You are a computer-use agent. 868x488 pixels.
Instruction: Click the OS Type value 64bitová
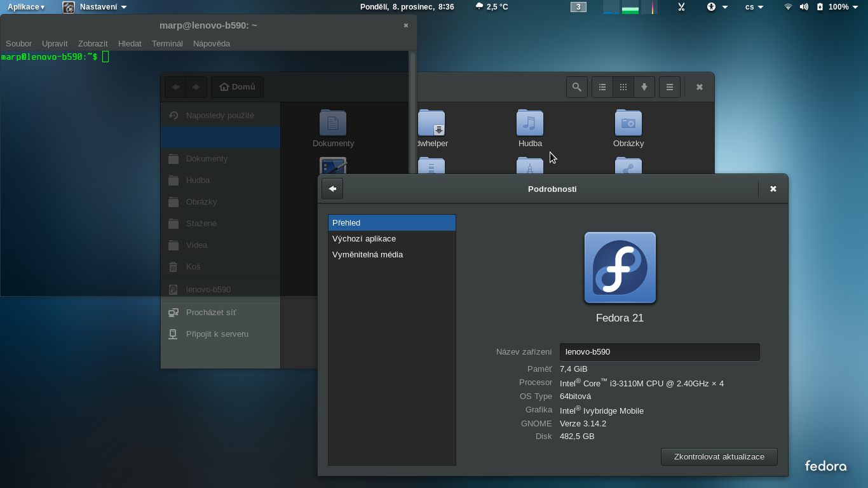576,396
